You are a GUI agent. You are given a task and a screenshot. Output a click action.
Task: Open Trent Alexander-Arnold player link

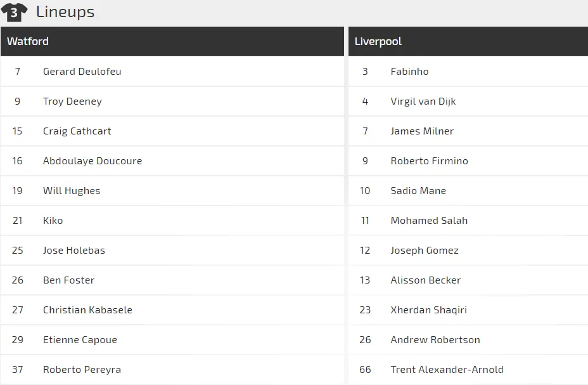pyautogui.click(x=447, y=370)
